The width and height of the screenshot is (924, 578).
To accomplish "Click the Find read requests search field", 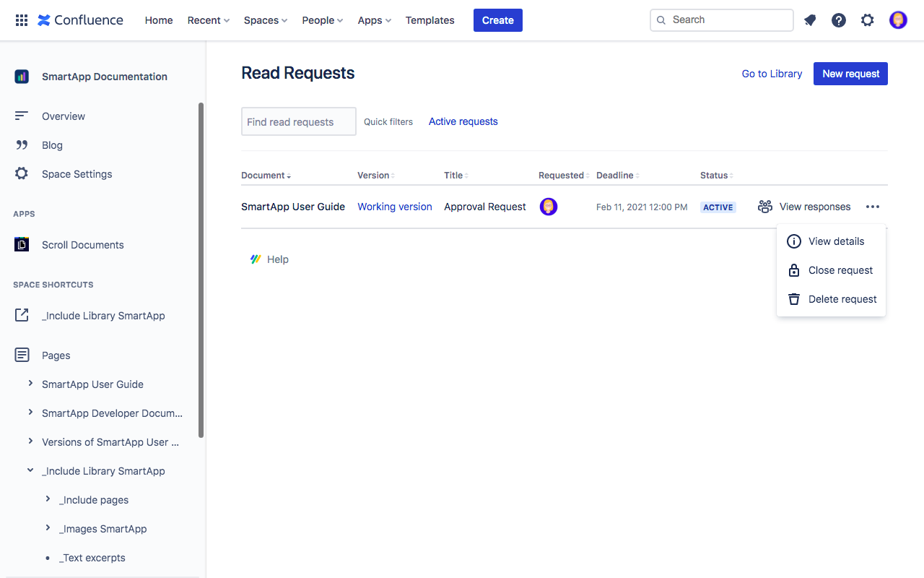I will point(298,121).
